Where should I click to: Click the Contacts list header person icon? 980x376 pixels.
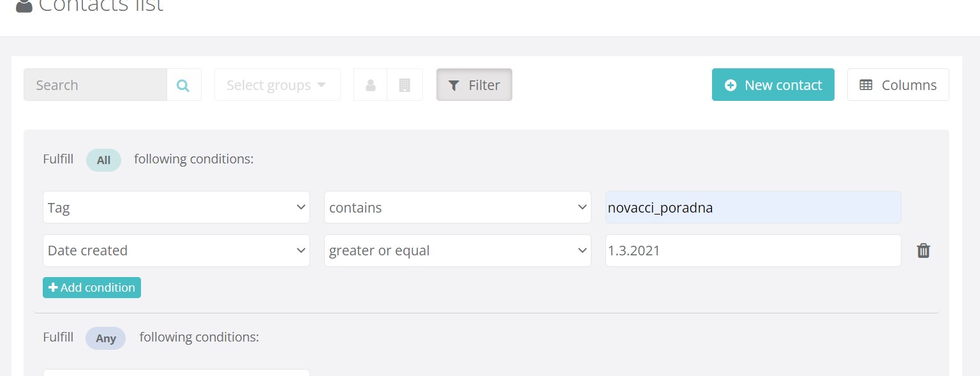24,6
